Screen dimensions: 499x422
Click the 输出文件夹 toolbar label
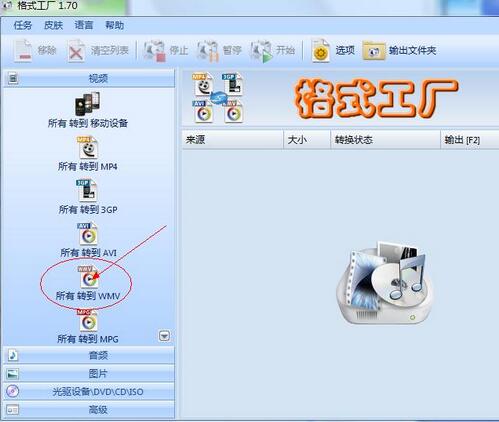(413, 51)
